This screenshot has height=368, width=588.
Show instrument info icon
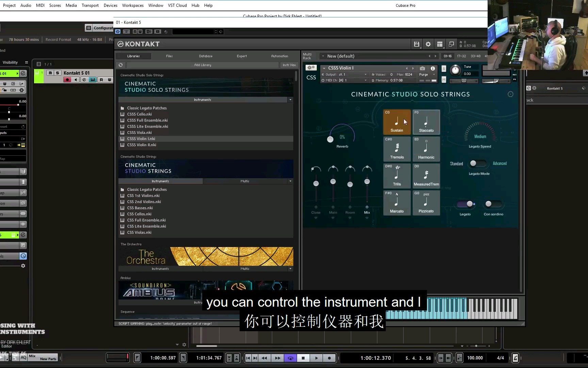pos(432,68)
